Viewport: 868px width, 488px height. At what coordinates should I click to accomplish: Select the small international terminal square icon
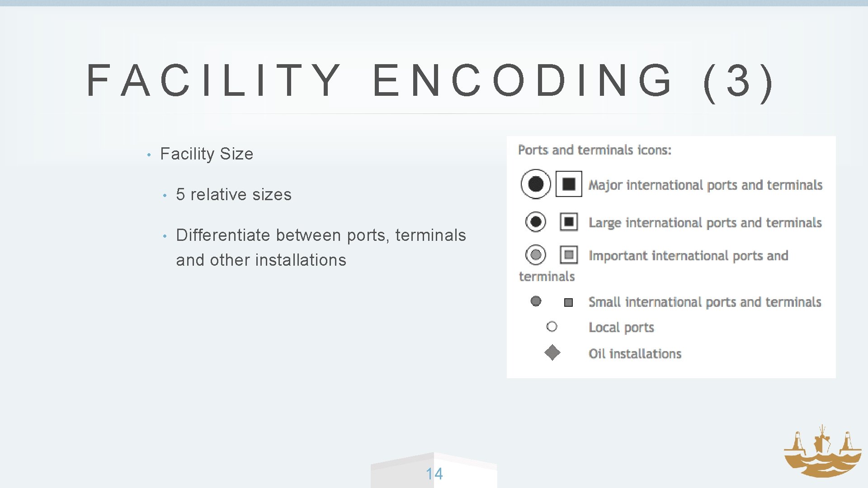[569, 302]
